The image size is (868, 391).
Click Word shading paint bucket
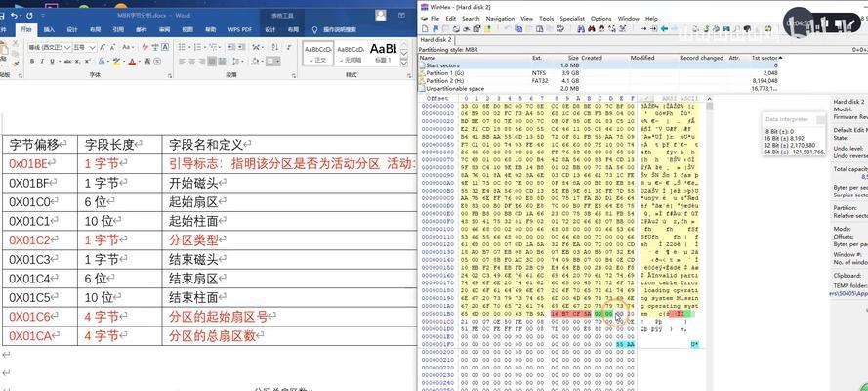(256, 61)
